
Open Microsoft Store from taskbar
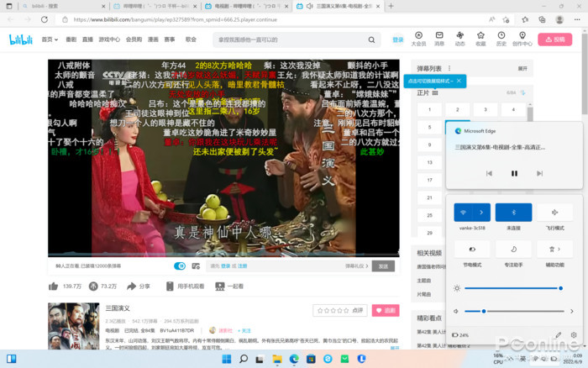311,359
